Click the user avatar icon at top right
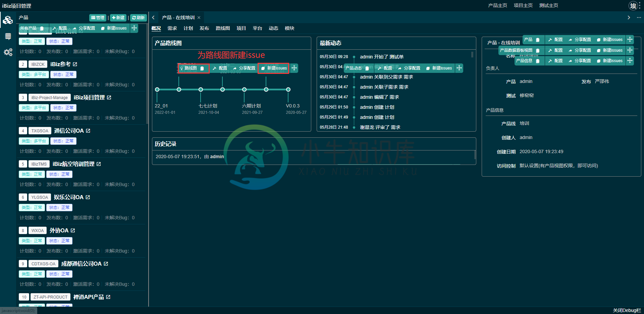The height and width of the screenshot is (314, 644). [x=633, y=6]
